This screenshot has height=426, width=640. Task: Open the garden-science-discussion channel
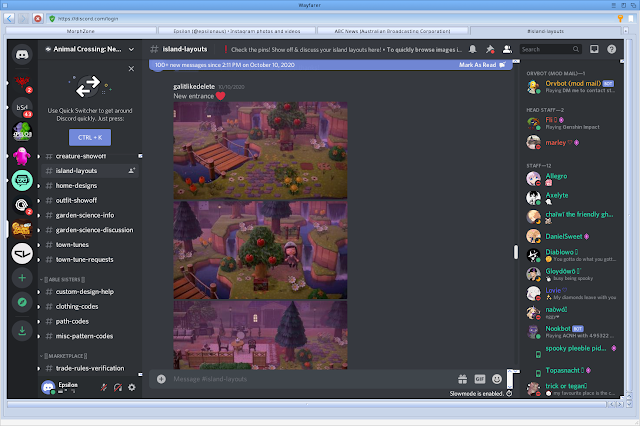tap(90, 230)
